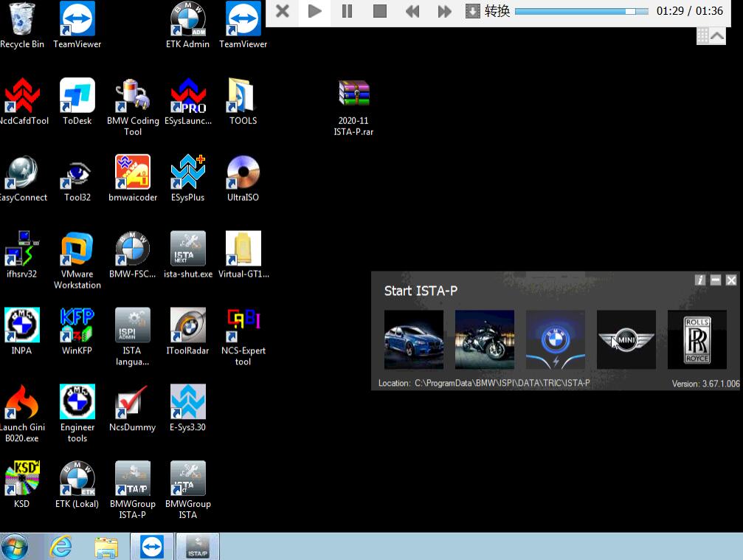Close the Start ISTA-P launcher
Image resolution: width=743 pixels, height=560 pixels.
(x=731, y=280)
